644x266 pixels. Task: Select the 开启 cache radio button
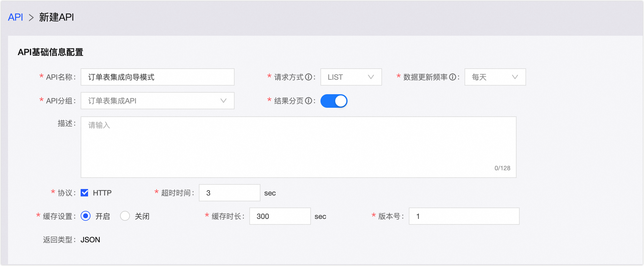click(x=86, y=216)
